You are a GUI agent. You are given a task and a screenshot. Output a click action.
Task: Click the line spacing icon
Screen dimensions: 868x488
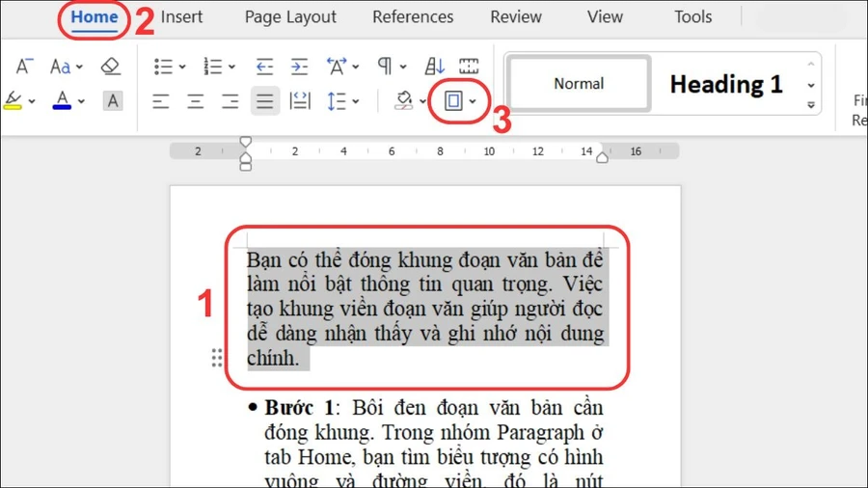pos(337,101)
